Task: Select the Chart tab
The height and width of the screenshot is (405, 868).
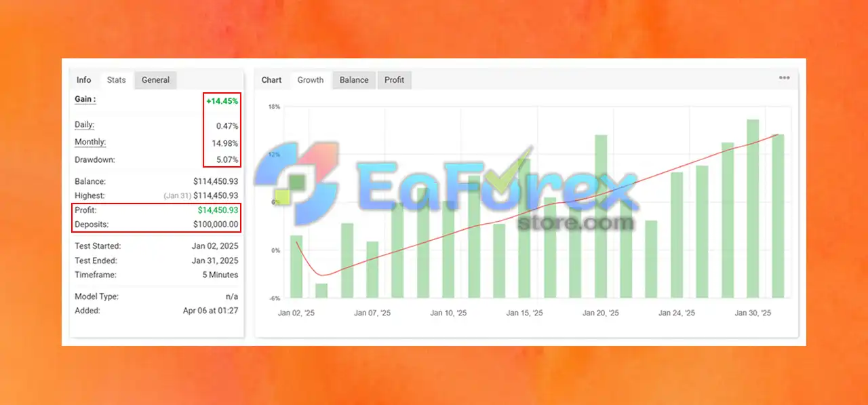Action: coord(271,80)
